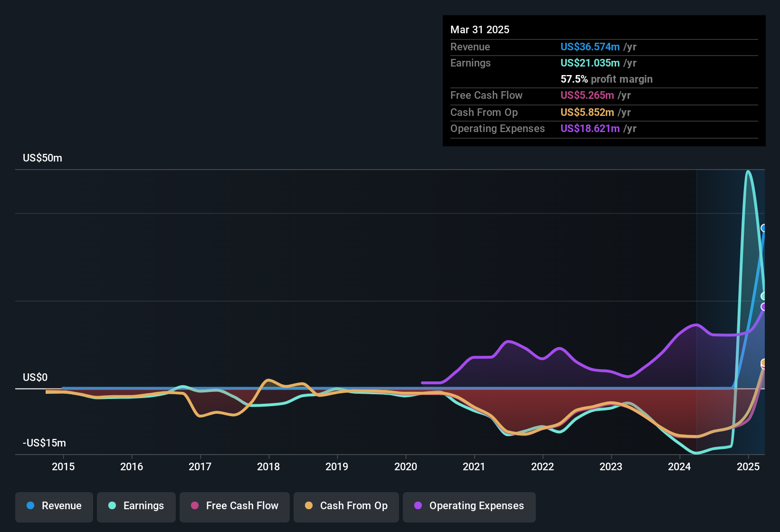Viewport: 780px width, 532px height.
Task: Toggle the Revenue series legend button
Action: pyautogui.click(x=54, y=506)
